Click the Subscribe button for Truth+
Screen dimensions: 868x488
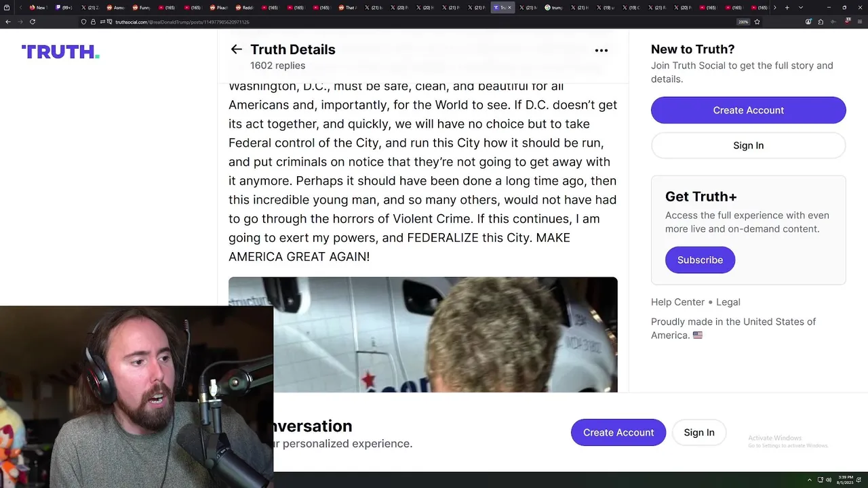coord(700,260)
